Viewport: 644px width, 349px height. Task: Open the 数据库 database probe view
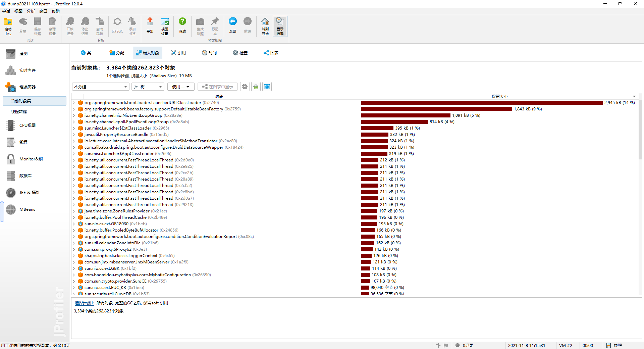pos(25,176)
